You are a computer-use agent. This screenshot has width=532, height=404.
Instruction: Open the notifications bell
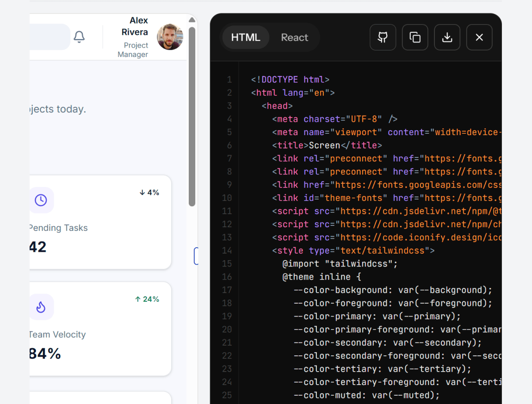79,37
